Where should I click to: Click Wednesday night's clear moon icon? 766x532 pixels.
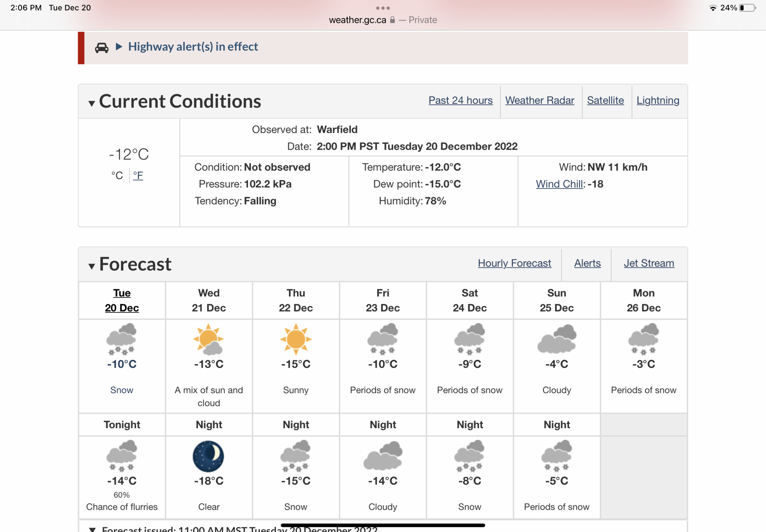pos(209,456)
